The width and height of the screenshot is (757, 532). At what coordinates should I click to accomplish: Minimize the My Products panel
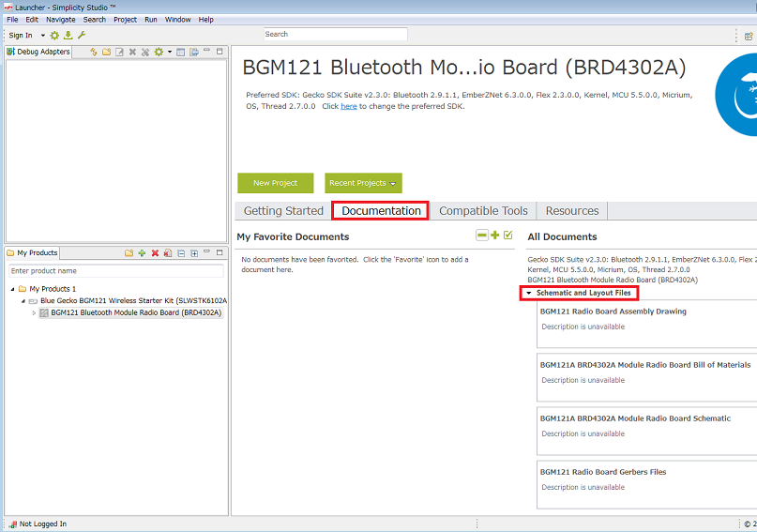tap(206, 251)
